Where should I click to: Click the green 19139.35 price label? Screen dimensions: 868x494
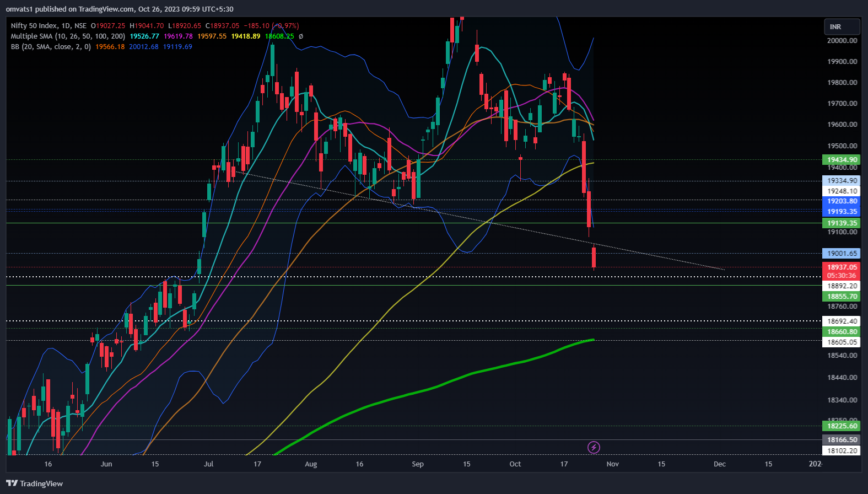tap(842, 223)
